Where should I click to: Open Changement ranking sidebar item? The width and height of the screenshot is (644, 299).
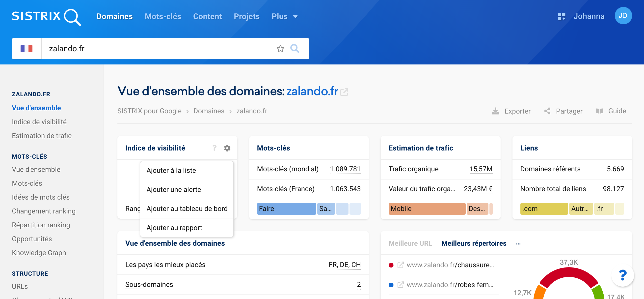point(44,211)
